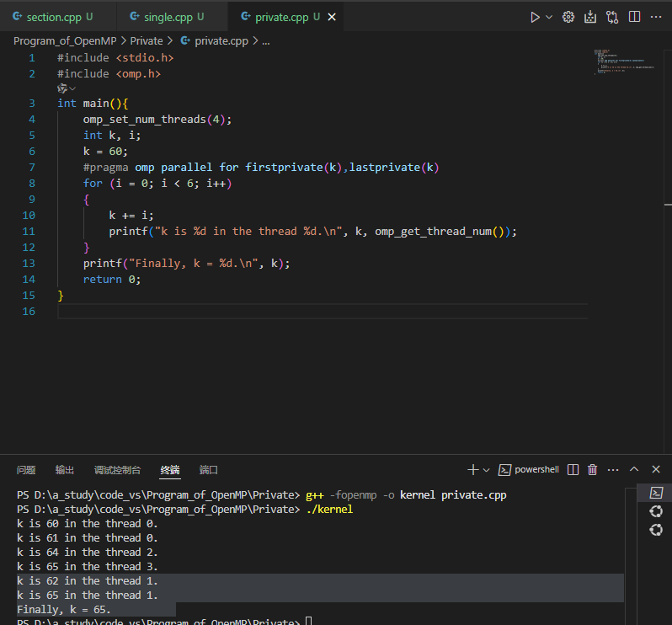Open the 端口 ports panel tab
Viewport: 672px width, 625px height.
(x=209, y=470)
